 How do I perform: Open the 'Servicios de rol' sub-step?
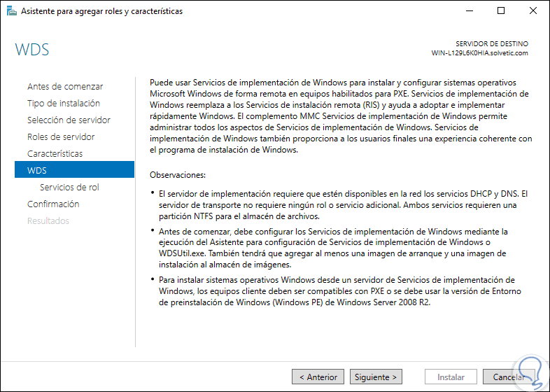(x=69, y=187)
